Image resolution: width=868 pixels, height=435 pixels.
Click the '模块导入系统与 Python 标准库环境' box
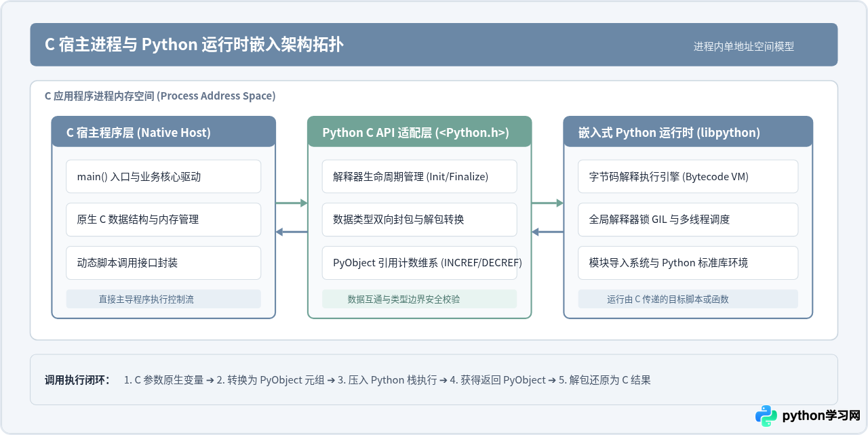click(688, 262)
